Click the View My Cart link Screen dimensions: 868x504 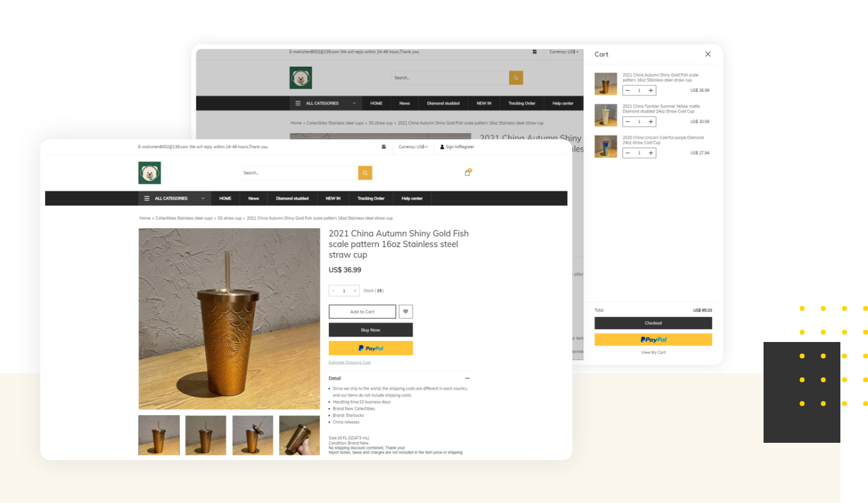point(653,353)
